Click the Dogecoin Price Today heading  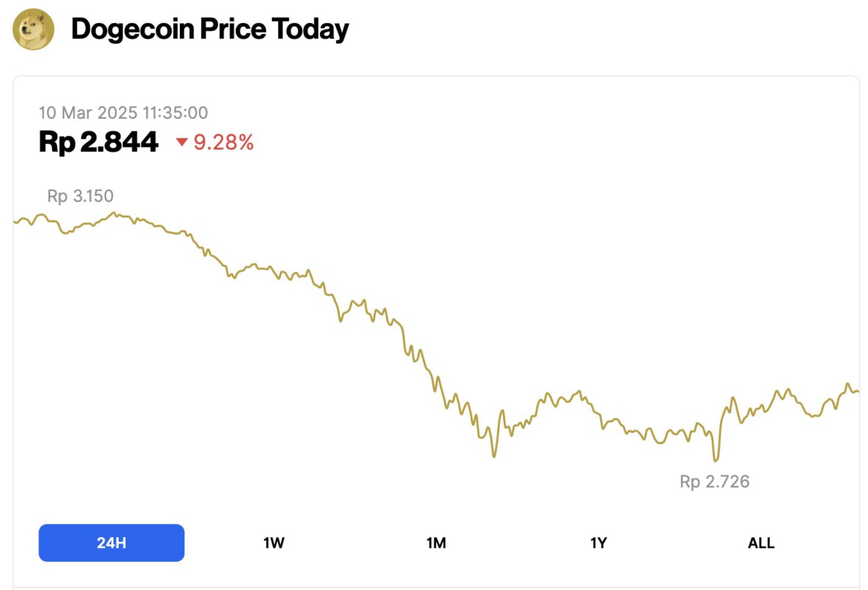(209, 29)
